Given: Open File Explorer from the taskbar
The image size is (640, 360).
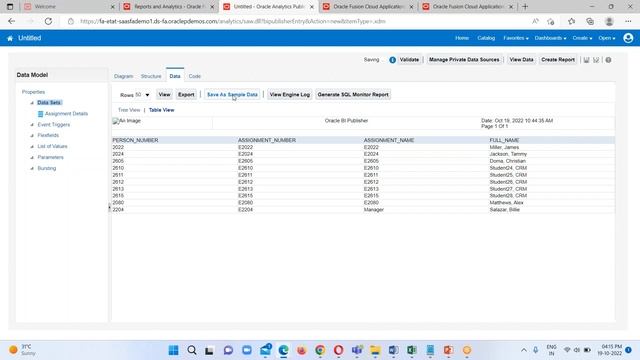Looking at the screenshot, I should (x=375, y=350).
